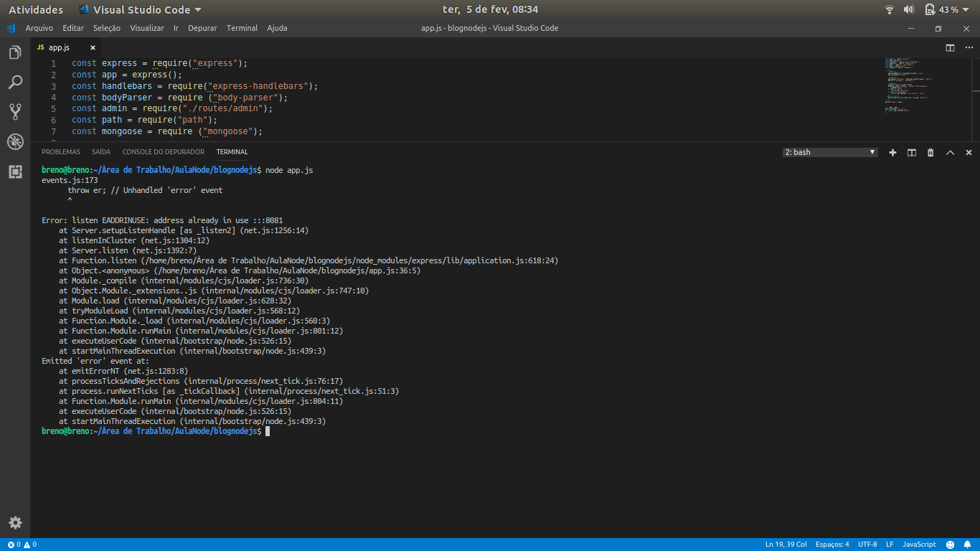Click the UTF-8 encoding selector
The width and height of the screenshot is (980, 551).
pyautogui.click(x=867, y=545)
